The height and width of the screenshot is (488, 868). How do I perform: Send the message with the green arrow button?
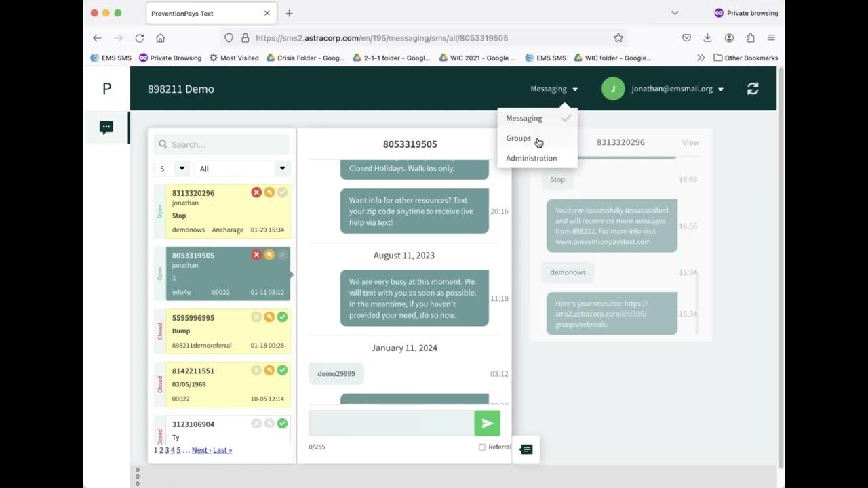point(487,424)
